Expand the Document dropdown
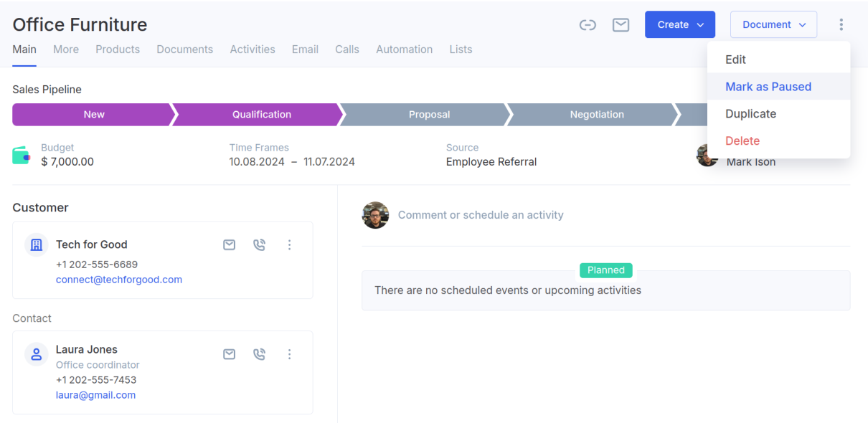The image size is (868, 423). coord(773,24)
